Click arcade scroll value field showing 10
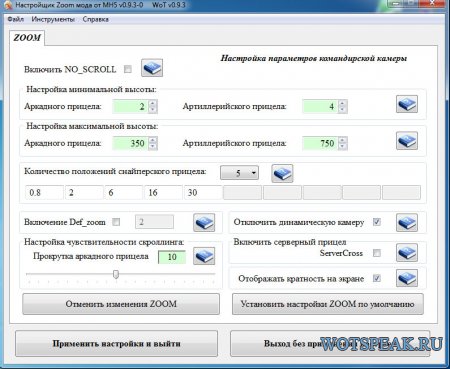Screen dimensions: 450x369 [x=172, y=257]
